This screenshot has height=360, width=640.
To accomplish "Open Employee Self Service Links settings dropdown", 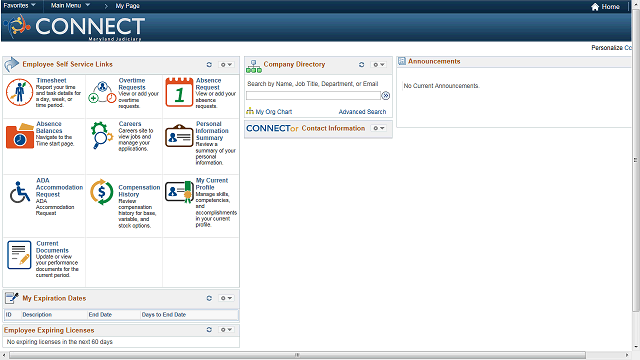I will (226, 64).
